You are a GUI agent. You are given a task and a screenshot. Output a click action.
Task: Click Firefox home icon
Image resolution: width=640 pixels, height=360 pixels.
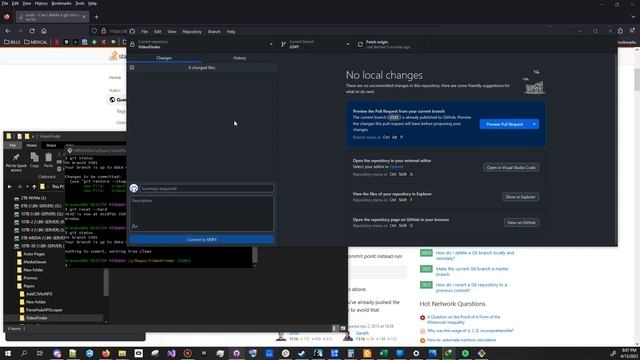click(x=44, y=31)
